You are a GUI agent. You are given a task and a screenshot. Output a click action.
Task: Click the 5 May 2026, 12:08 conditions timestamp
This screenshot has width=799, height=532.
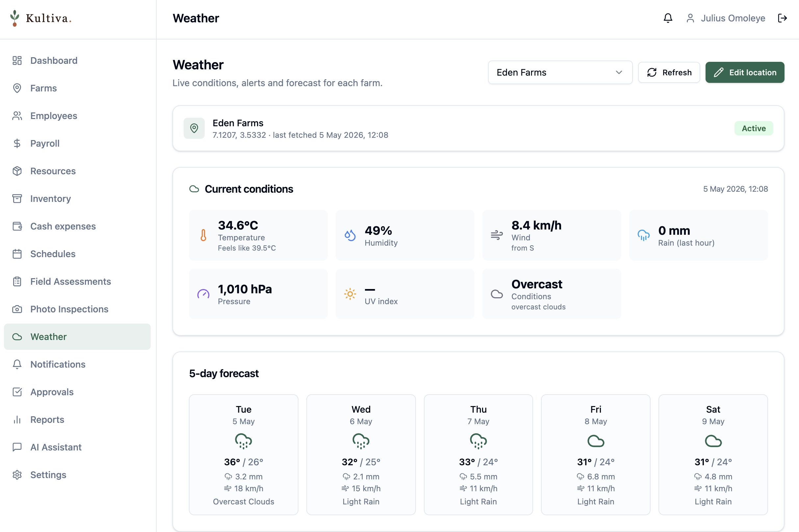pos(735,189)
